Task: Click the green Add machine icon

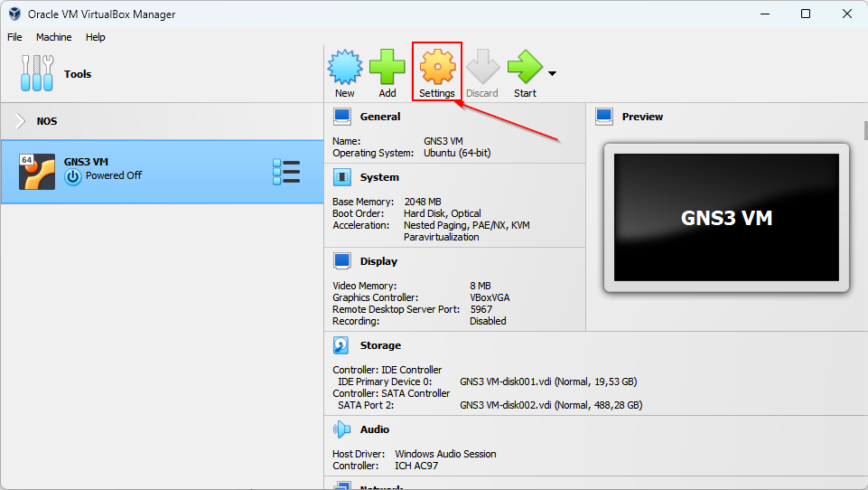Action: pyautogui.click(x=387, y=69)
